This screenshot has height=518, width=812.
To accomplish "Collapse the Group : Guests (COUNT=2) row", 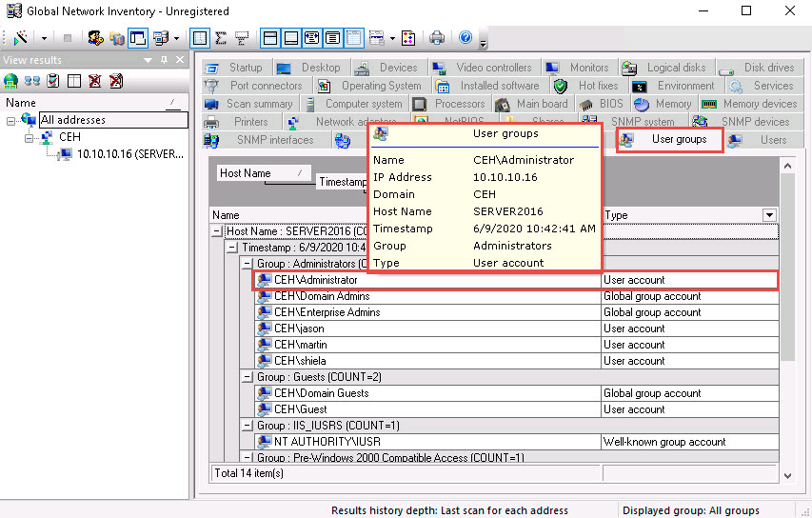I will [x=248, y=377].
